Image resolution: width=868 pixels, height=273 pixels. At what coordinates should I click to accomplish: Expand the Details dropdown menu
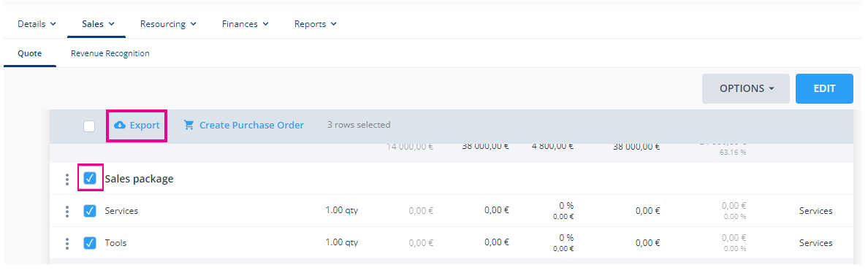37,24
